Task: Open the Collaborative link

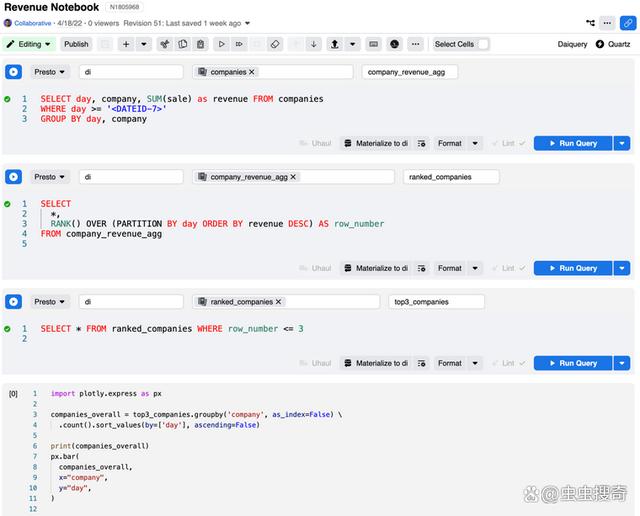Action: coord(33,23)
